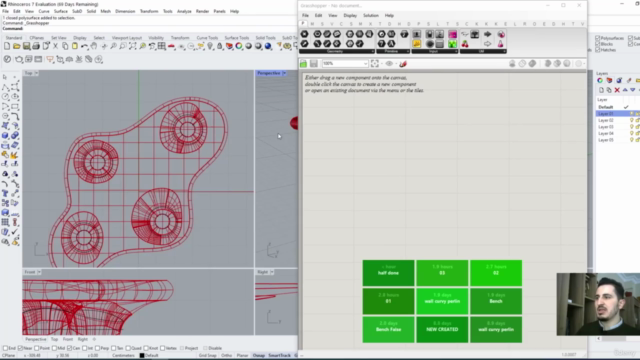The image size is (640, 360).
Task: Click the Paste clipboard icon
Action: pyautogui.click(x=75, y=46)
